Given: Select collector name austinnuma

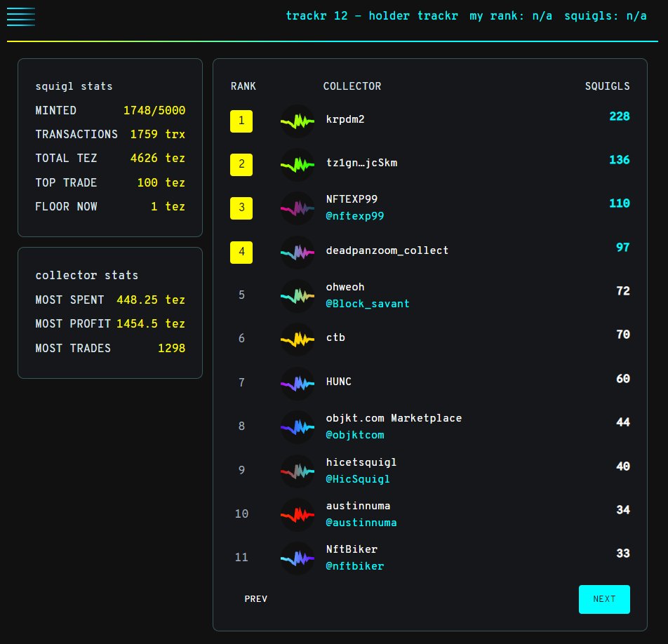Looking at the screenshot, I should 358,506.
